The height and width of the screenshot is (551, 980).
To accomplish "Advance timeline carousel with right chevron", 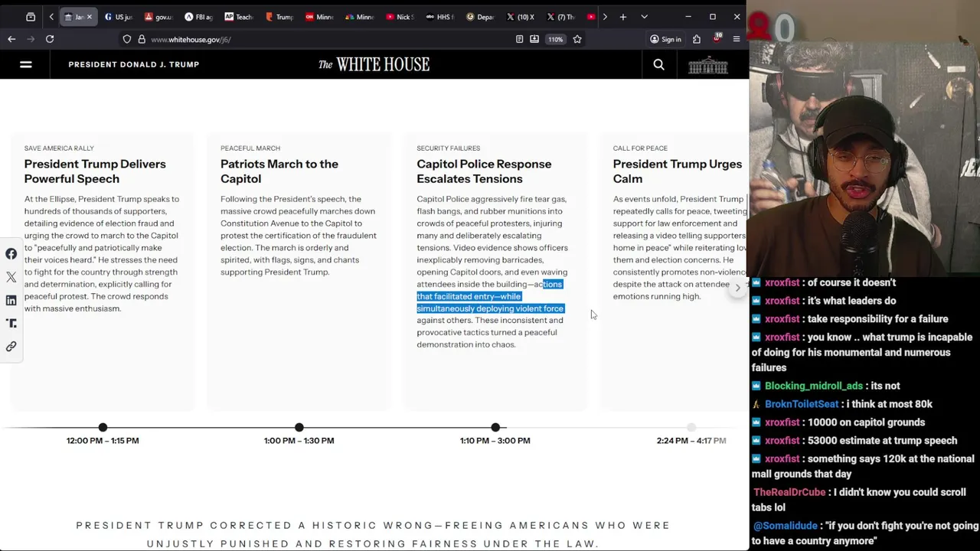I will click(737, 288).
